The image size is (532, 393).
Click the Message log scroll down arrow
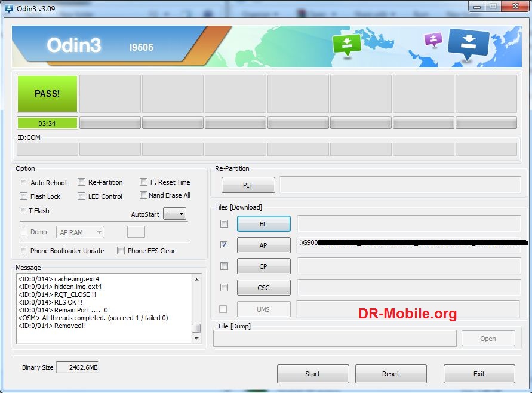[196, 339]
